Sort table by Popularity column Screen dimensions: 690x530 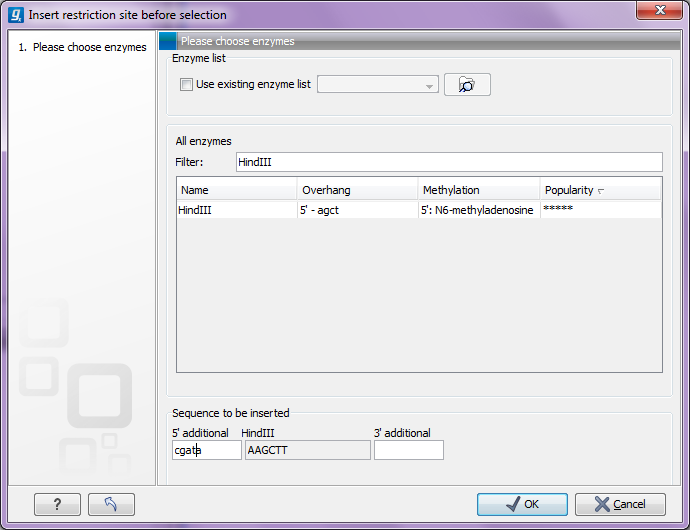point(601,190)
